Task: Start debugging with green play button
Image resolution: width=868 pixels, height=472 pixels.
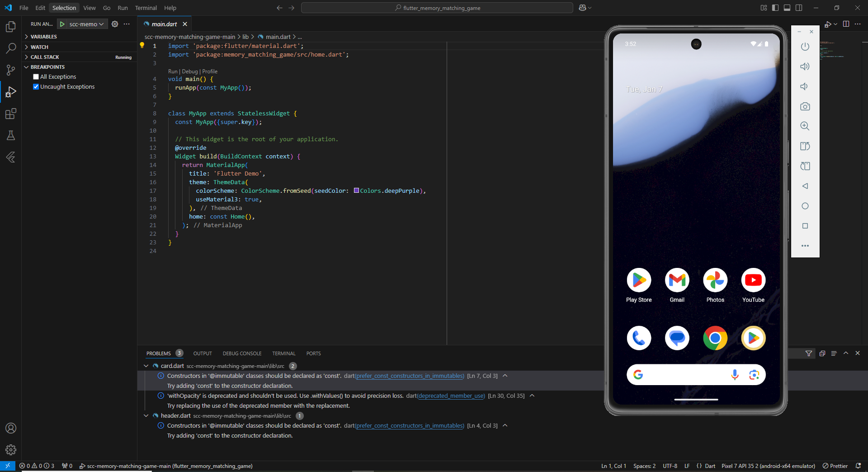Action: [62, 24]
